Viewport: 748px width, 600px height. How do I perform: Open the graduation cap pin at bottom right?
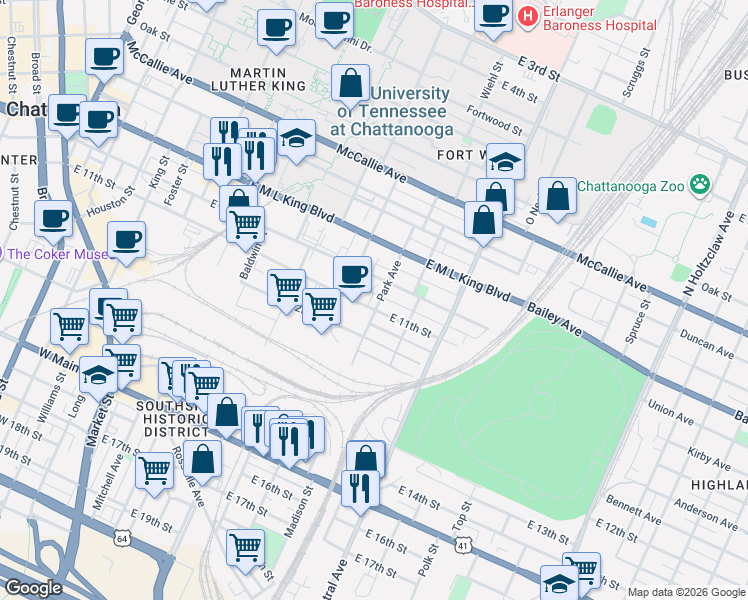tap(559, 583)
